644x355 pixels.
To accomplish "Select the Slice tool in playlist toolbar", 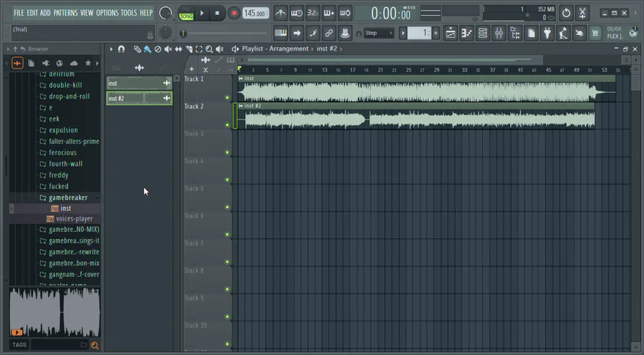I will click(x=189, y=49).
